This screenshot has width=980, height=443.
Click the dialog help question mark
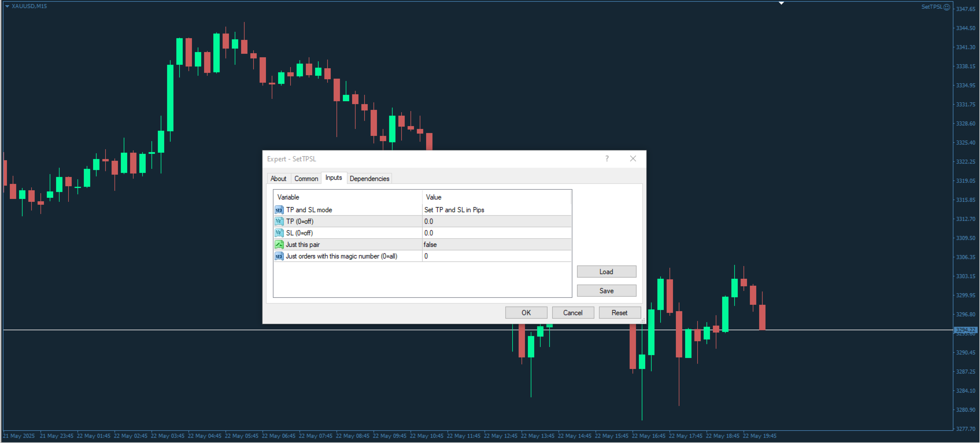click(x=607, y=158)
